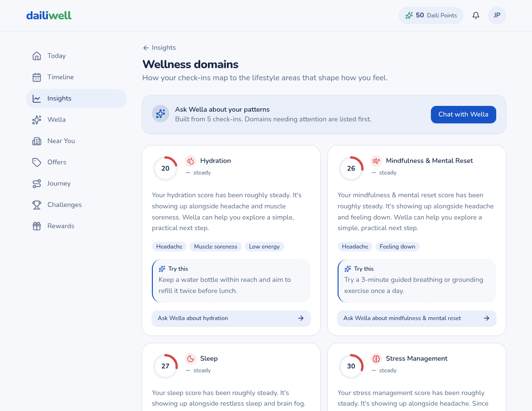Click the Chat with Wella button
532x411 pixels.
coord(463,115)
